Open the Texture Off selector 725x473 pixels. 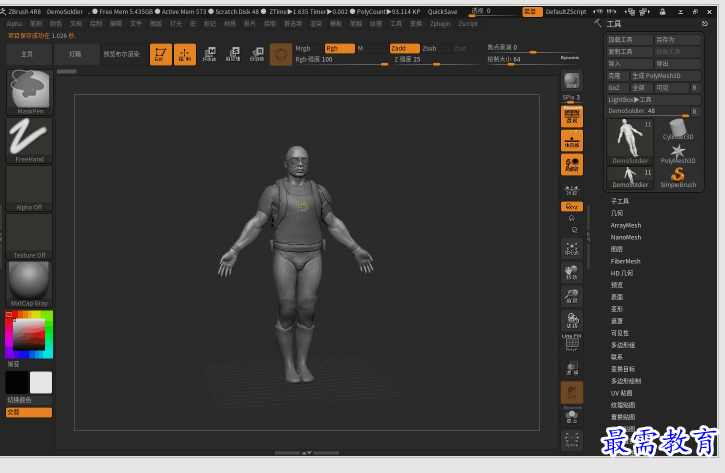coord(30,236)
